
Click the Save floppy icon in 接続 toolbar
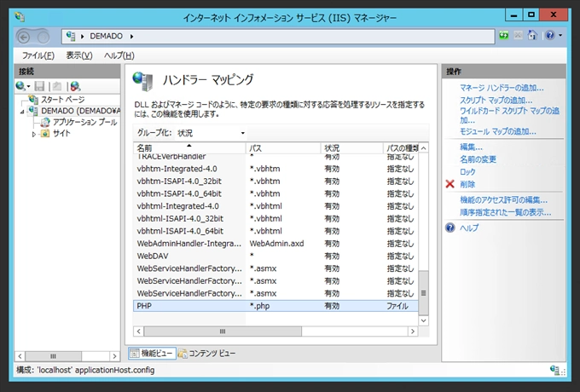pyautogui.click(x=39, y=86)
